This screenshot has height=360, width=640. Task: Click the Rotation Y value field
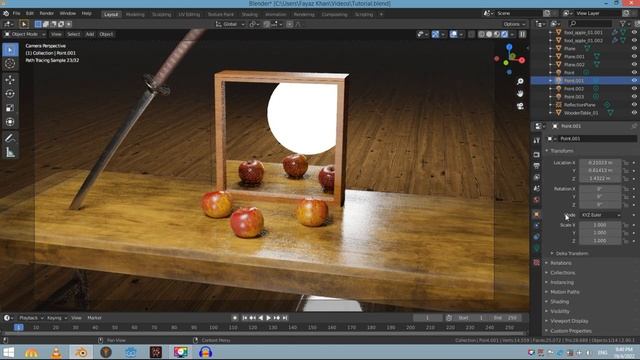[600, 197]
